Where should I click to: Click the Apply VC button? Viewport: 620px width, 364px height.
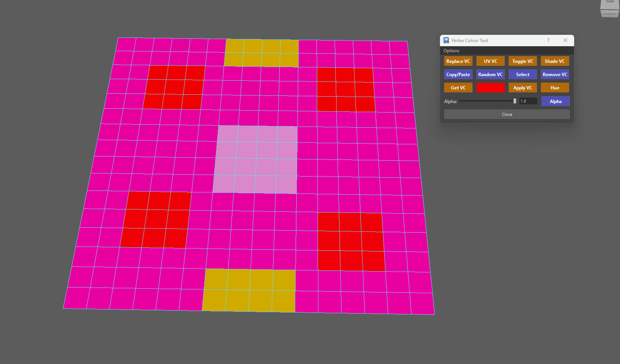pos(523,88)
